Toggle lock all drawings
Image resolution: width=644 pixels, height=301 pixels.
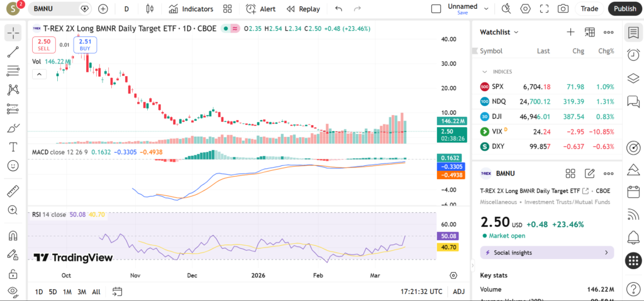tap(13, 274)
